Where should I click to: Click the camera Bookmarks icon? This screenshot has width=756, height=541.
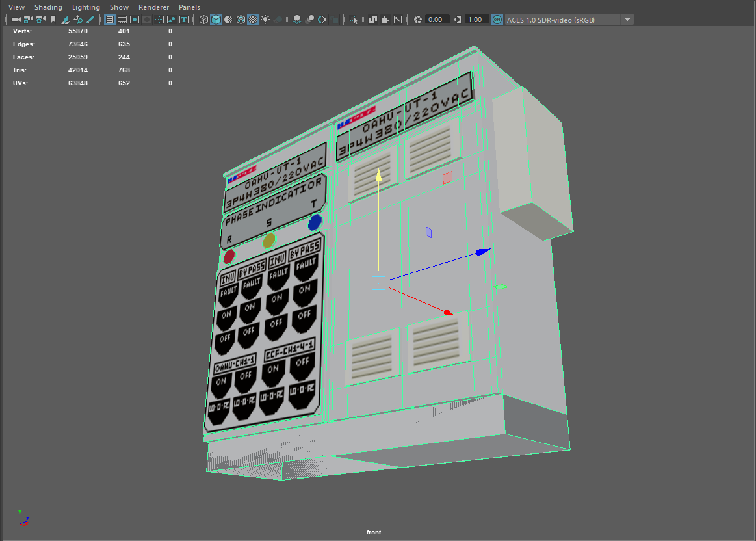click(x=53, y=20)
